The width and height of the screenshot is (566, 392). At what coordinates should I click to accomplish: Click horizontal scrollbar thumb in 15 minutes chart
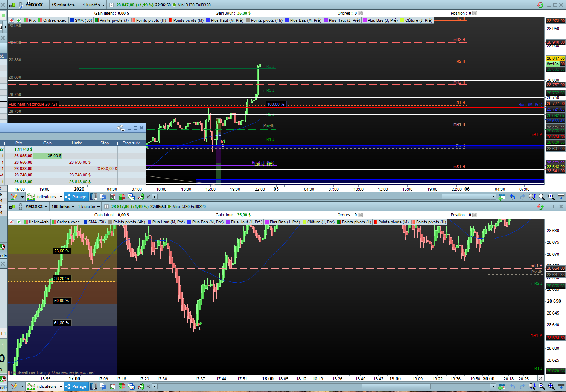(466, 197)
